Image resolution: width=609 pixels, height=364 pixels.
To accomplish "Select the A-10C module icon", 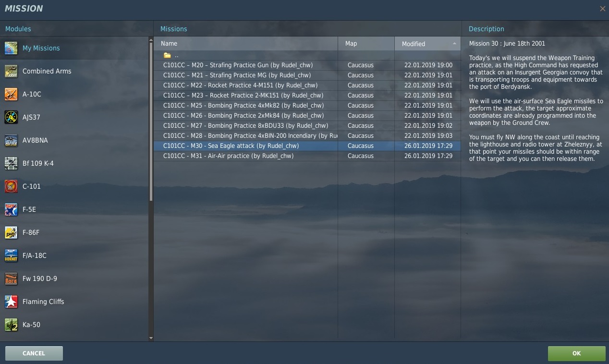I will 11,94.
